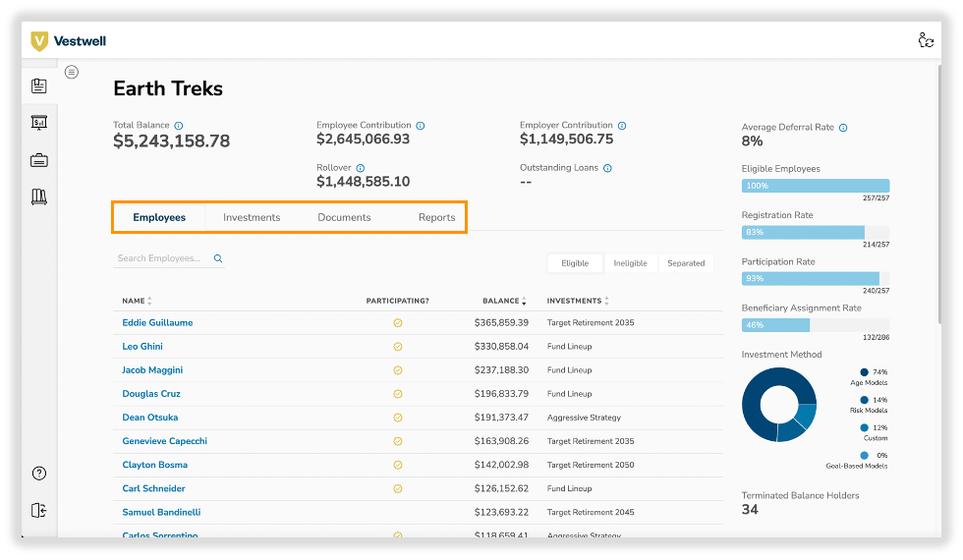Open Genevieve Capecchi's employee profile

165,441
